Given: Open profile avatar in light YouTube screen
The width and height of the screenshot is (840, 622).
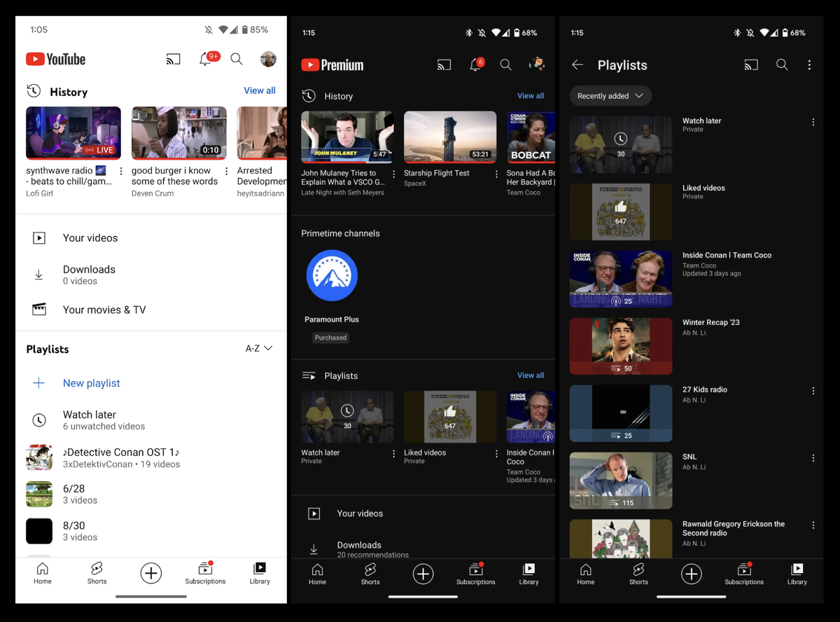Looking at the screenshot, I should point(268,60).
